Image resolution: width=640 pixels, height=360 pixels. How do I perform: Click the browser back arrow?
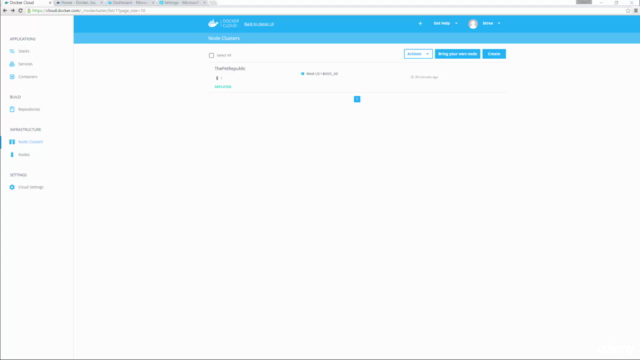5,11
